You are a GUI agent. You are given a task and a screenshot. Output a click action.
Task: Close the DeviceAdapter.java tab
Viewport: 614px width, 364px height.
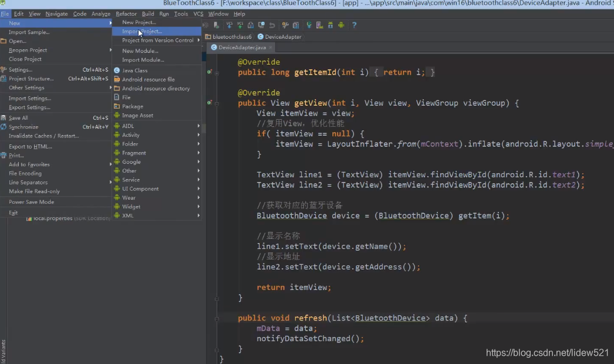(270, 48)
